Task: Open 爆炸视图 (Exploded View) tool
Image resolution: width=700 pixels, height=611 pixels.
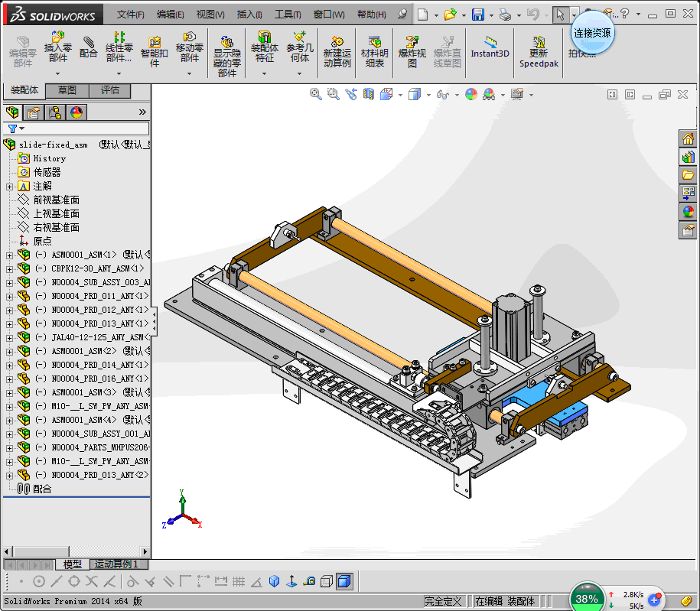Action: [x=412, y=47]
